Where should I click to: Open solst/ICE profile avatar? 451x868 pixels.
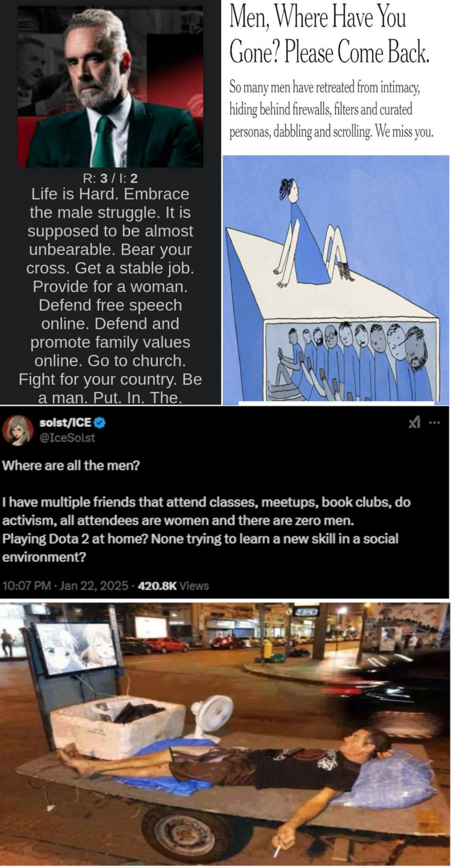[18, 430]
